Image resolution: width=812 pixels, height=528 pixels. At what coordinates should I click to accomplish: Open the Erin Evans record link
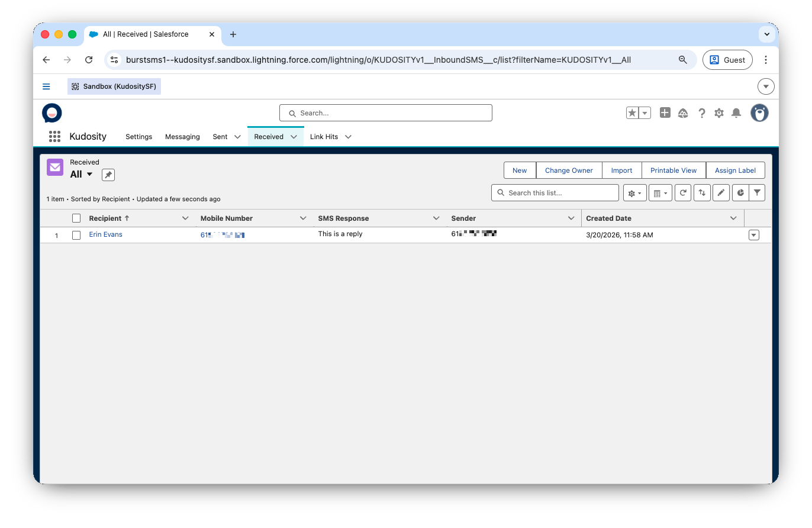pos(105,234)
